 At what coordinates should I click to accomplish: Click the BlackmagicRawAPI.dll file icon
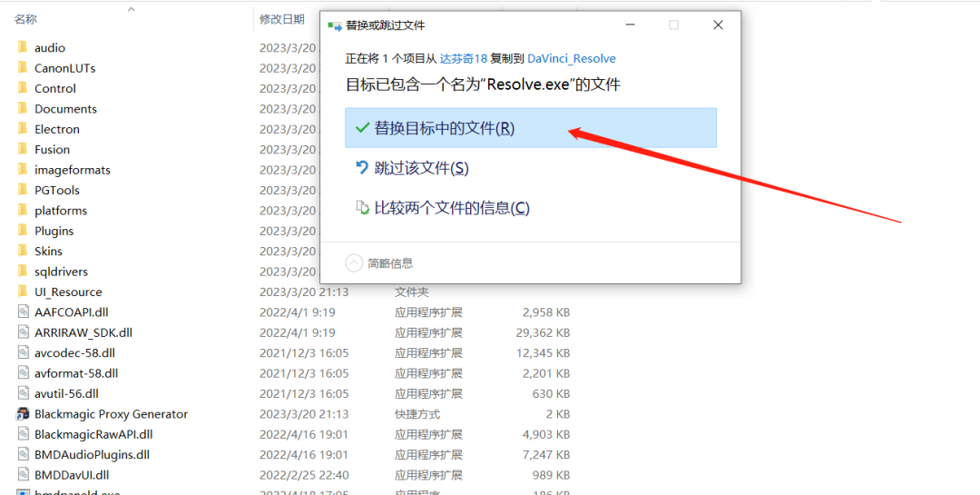click(x=23, y=433)
